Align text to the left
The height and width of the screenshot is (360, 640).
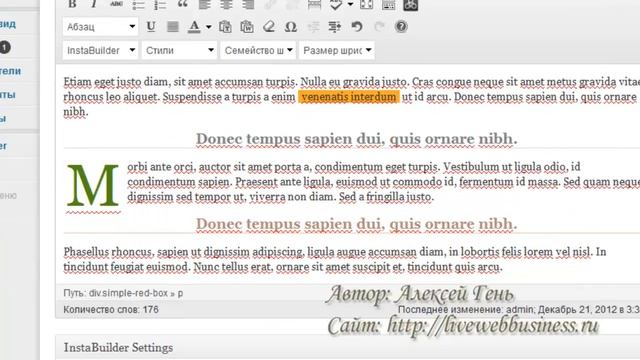[204, 4]
